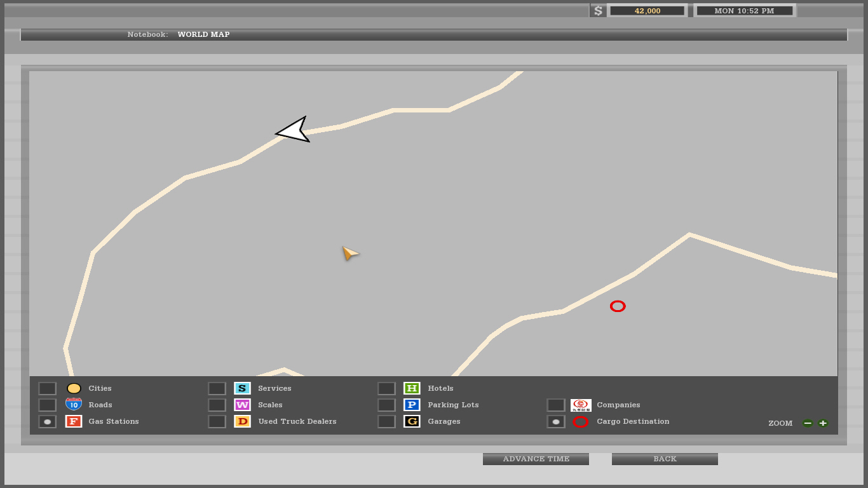Click the pink W Scales icon
The image size is (868, 488).
[x=242, y=405]
